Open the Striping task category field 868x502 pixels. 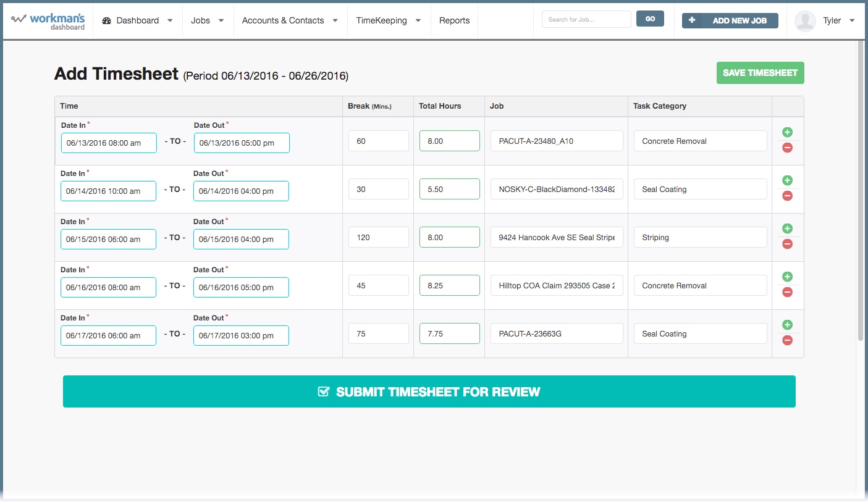coord(700,237)
